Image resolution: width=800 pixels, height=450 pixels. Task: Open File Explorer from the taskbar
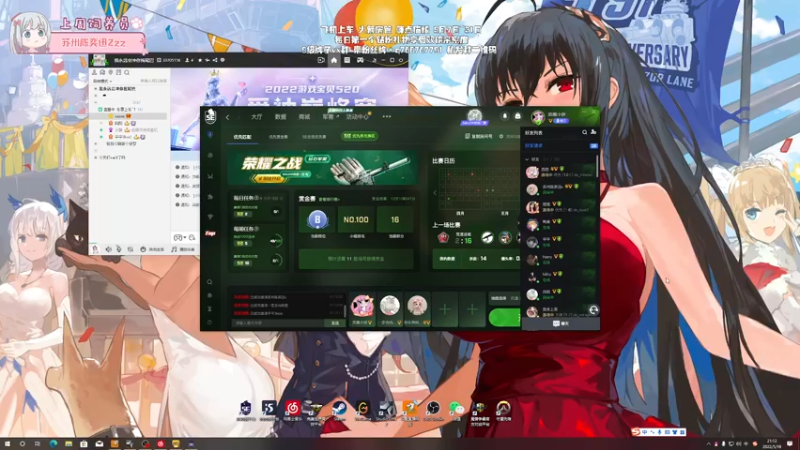point(68,444)
